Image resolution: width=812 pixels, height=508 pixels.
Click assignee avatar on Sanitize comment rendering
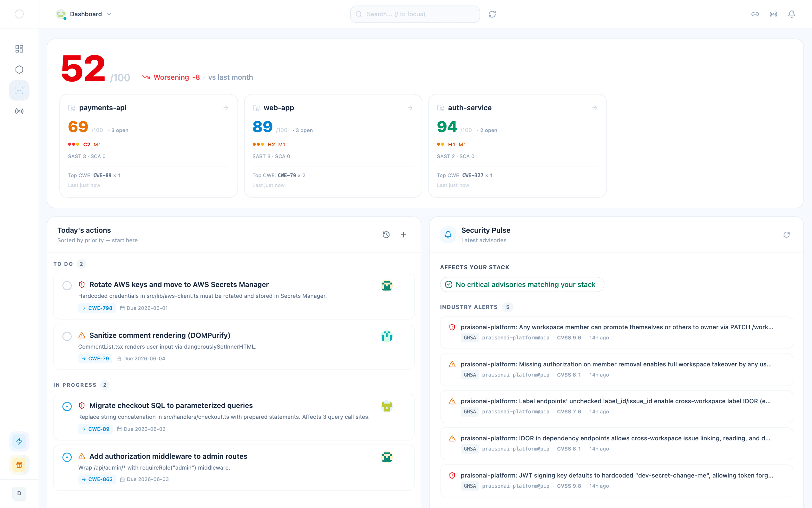point(387,336)
